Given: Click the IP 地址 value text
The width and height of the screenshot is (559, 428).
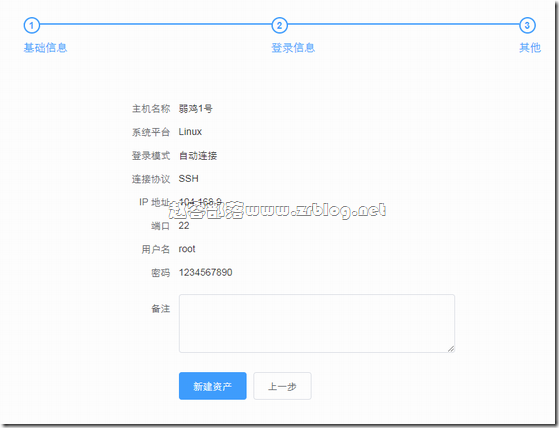Looking at the screenshot, I should click(x=200, y=202).
